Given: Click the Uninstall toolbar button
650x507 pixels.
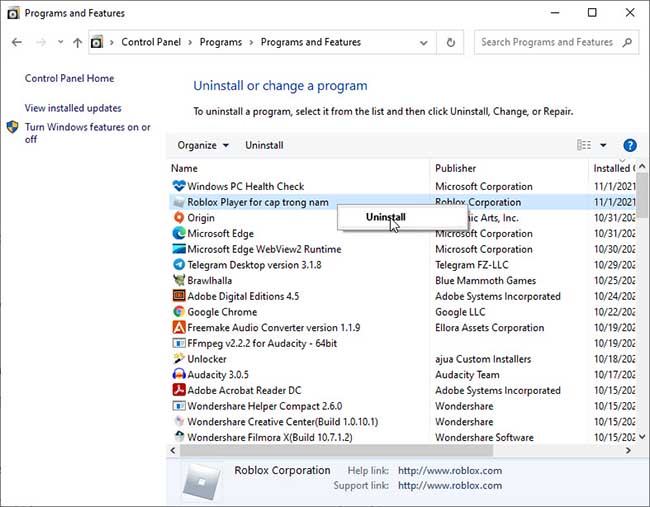Looking at the screenshot, I should click(264, 145).
